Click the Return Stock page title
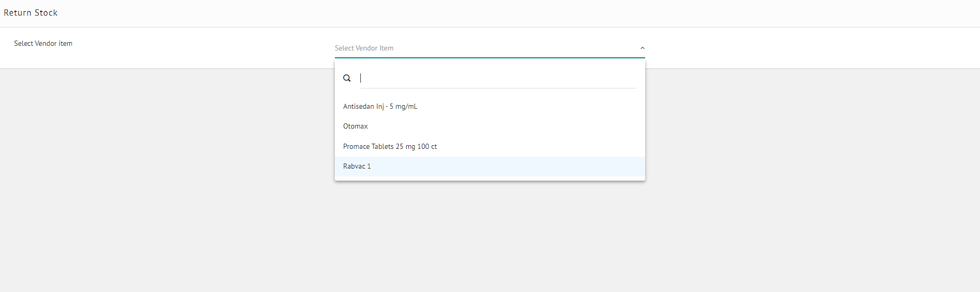980x292 pixels. 31,12
